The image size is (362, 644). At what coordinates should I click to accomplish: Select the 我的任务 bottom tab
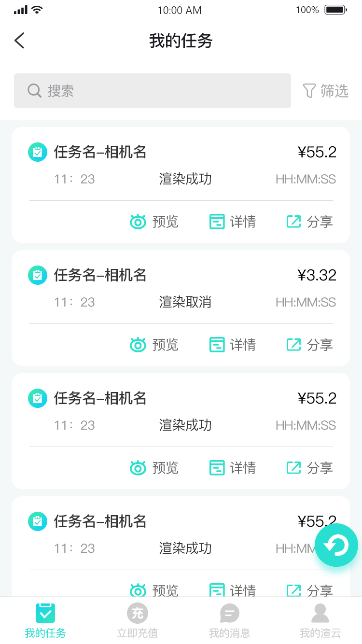45,621
